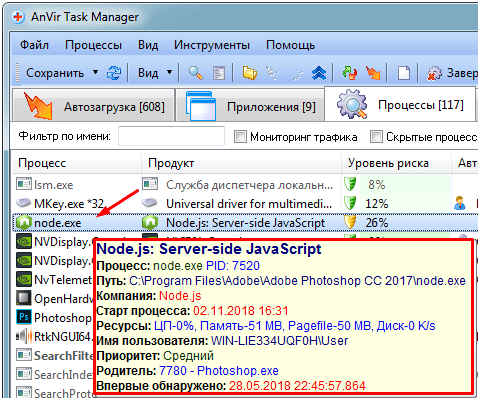Select the MKey.exe *32 process row
The image size is (478, 398).
[x=69, y=204]
